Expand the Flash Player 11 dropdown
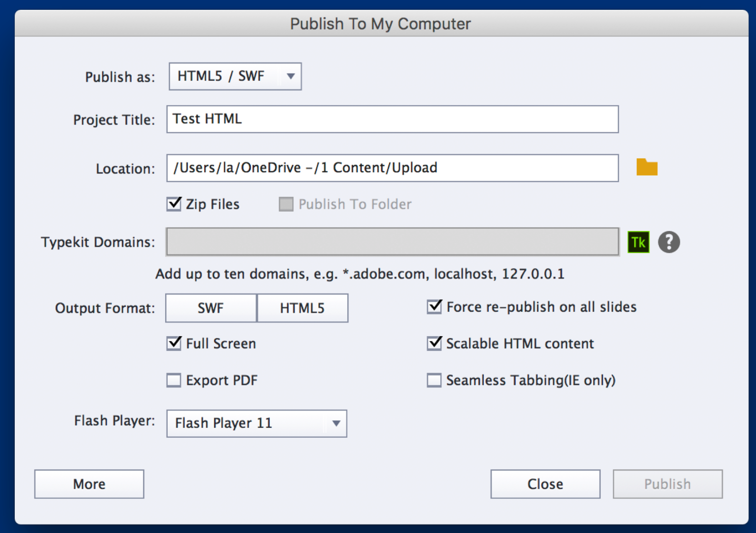Viewport: 756px width, 533px height. tap(256, 423)
